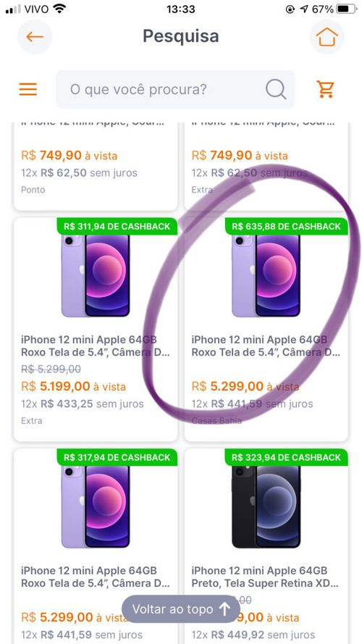362x644 pixels.
Task: Focus the 'O que você procura?' field
Action: pyautogui.click(x=176, y=89)
